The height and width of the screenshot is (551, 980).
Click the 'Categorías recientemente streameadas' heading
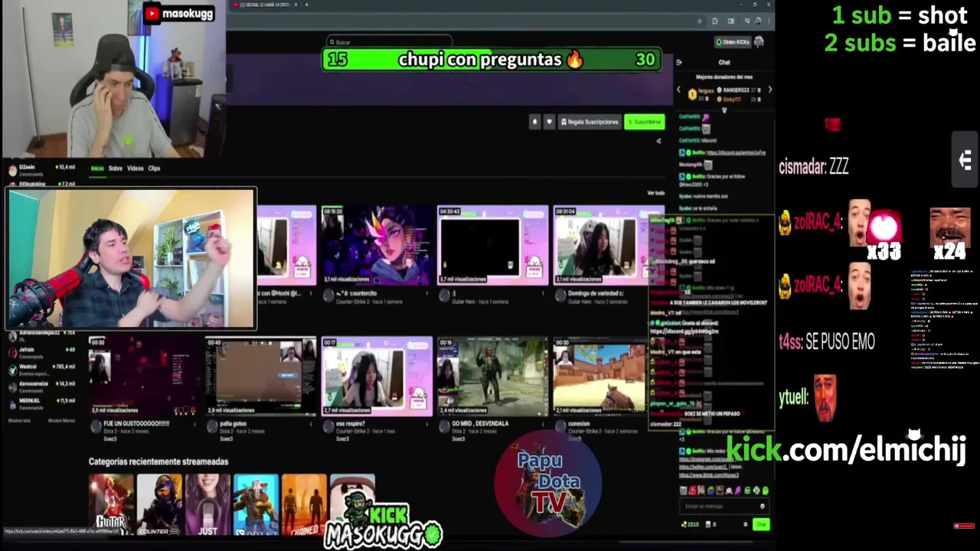tap(158, 461)
